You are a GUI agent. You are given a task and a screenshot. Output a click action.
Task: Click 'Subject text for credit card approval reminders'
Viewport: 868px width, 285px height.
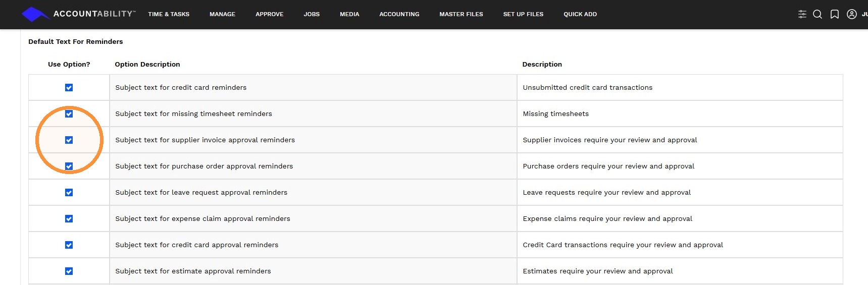196,245
